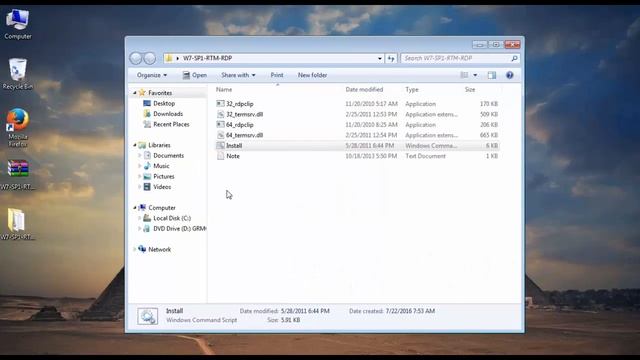Click 10/18/2013 date of Note file

point(371,156)
